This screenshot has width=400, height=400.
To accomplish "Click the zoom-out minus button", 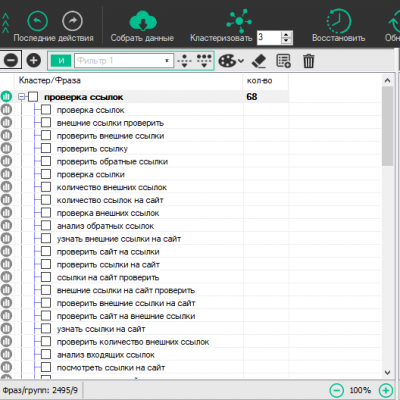I will click(x=337, y=390).
